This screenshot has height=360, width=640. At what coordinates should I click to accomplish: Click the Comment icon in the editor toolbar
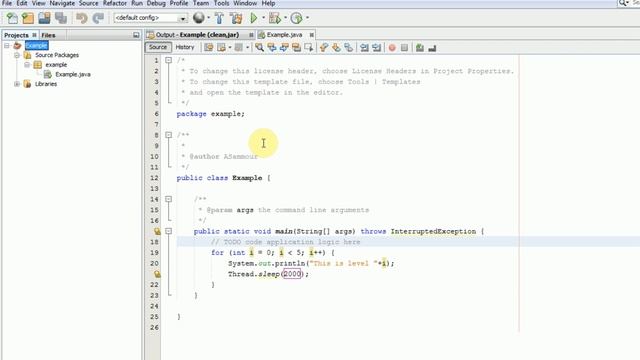420,48
